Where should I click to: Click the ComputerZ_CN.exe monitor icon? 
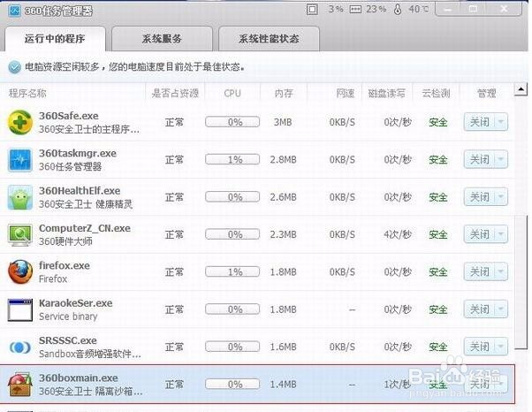(x=20, y=235)
